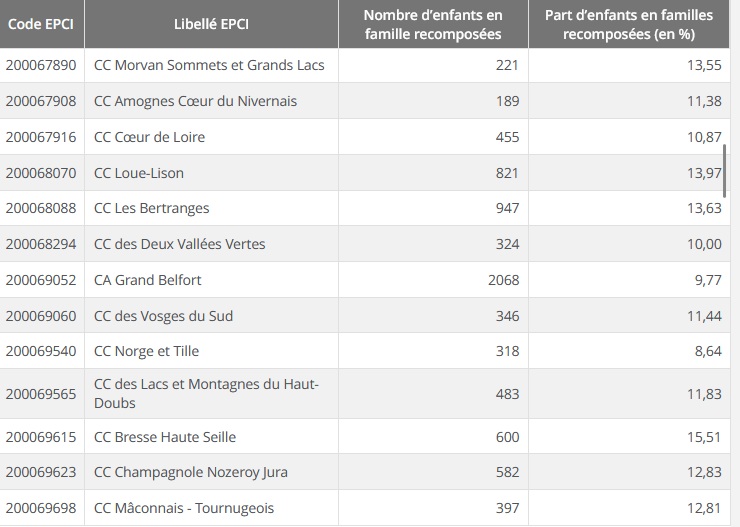The height and width of the screenshot is (527, 740).
Task: Select the CC des Vosges du Sud cell
Action: 163,316
